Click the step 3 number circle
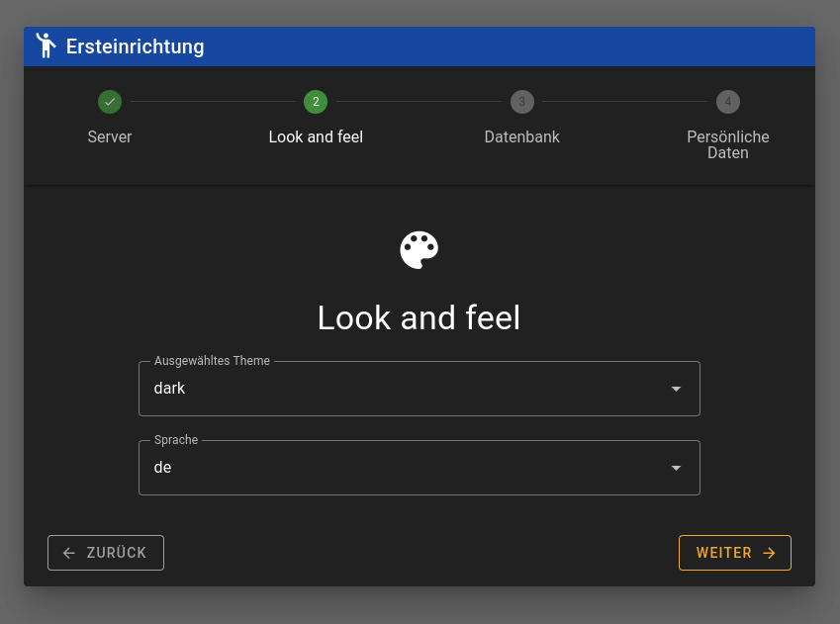The height and width of the screenshot is (624, 840). coord(521,101)
